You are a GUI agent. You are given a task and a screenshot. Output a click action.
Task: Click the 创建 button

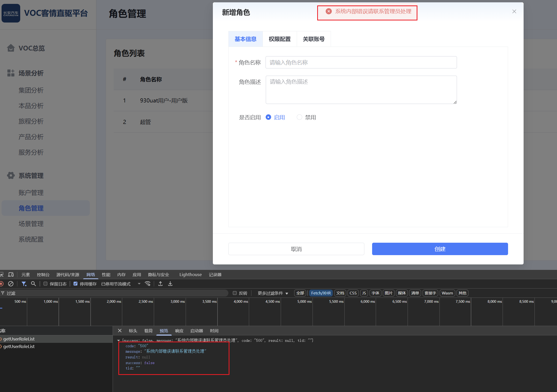click(440, 249)
